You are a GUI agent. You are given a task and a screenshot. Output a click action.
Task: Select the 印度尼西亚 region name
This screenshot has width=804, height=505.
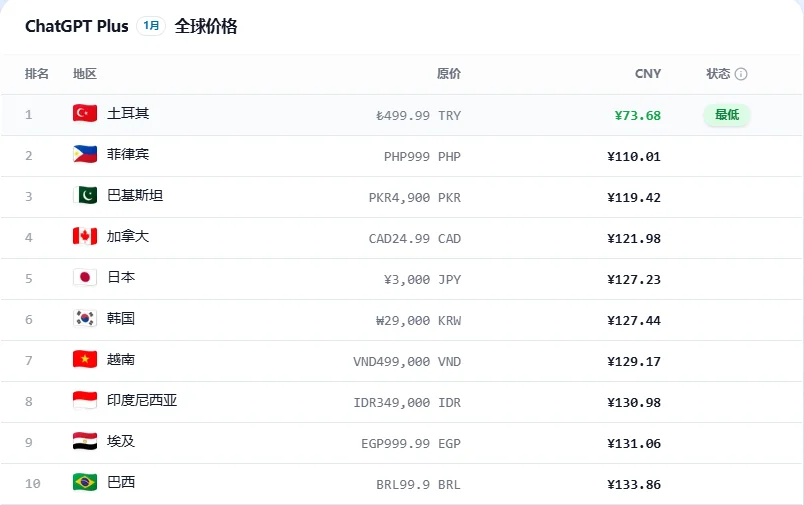[x=142, y=400]
